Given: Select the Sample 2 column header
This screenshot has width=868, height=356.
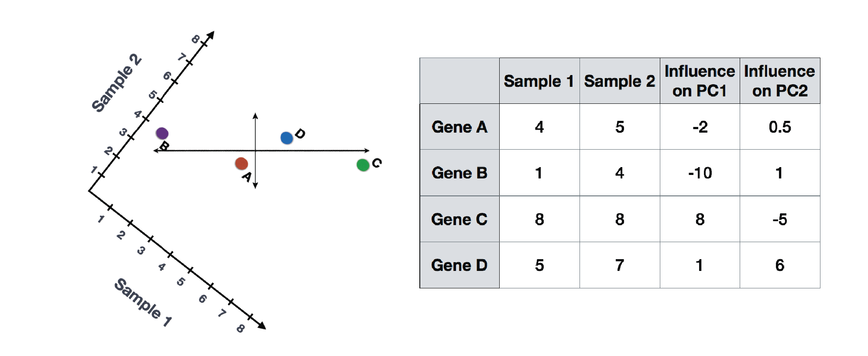Looking at the screenshot, I should pos(620,81).
